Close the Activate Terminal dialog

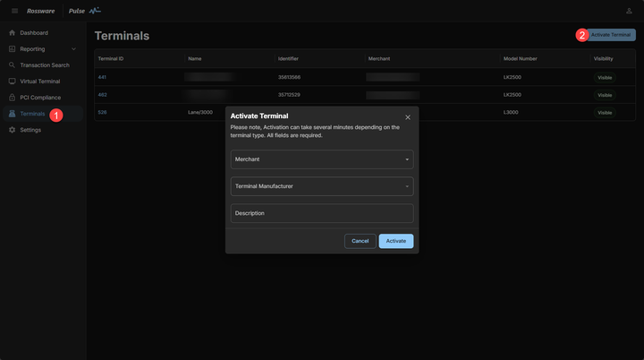(x=408, y=117)
